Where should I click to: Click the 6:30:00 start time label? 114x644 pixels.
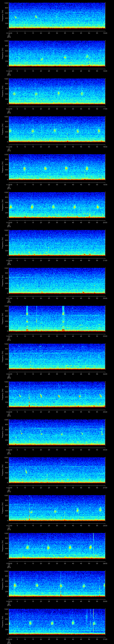pos(9,639)
